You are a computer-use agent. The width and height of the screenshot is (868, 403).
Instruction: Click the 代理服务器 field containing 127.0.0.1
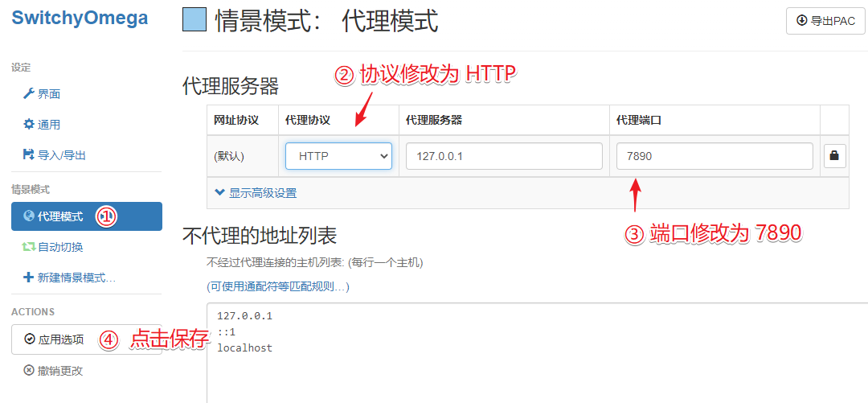click(x=504, y=156)
